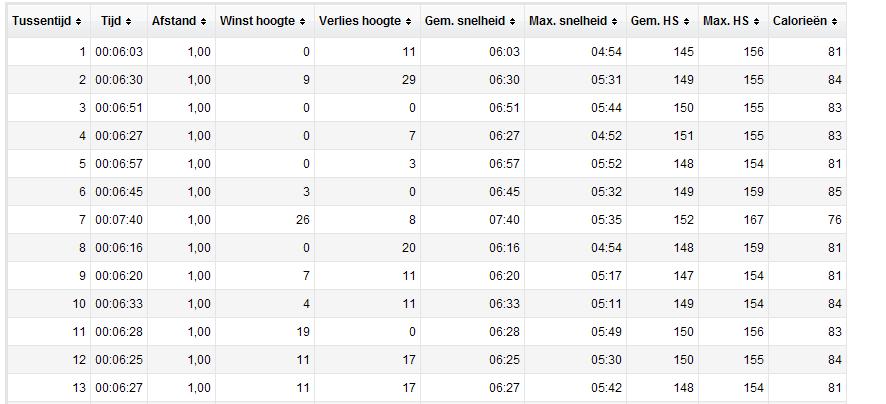The image size is (886, 404).
Task: Click the 167 max heart rate cell
Action: (753, 219)
